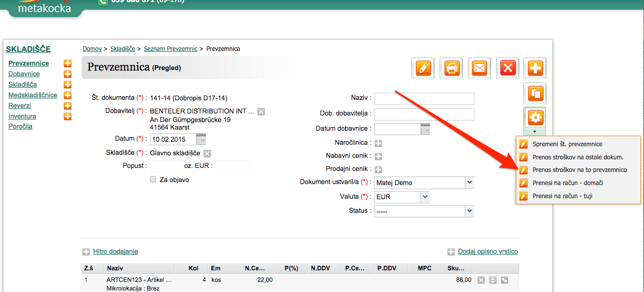Click the edit pencil toolbar icon
This screenshot has height=292, width=644.
point(424,68)
